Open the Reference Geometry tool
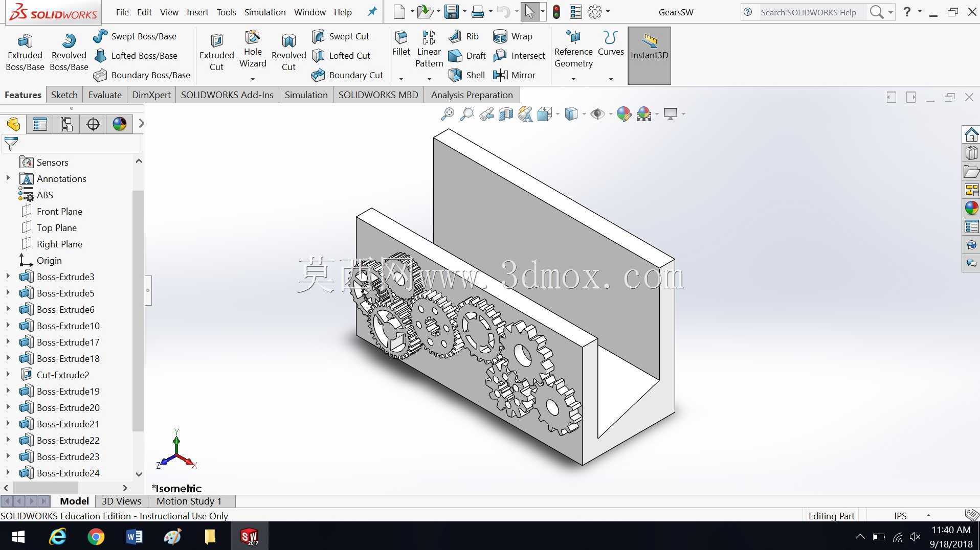The image size is (980, 550). (573, 50)
